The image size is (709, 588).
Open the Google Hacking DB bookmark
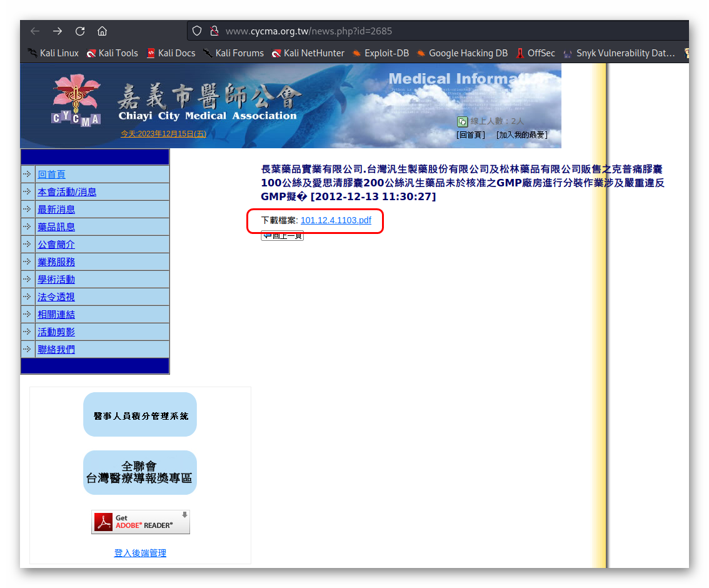coord(461,53)
